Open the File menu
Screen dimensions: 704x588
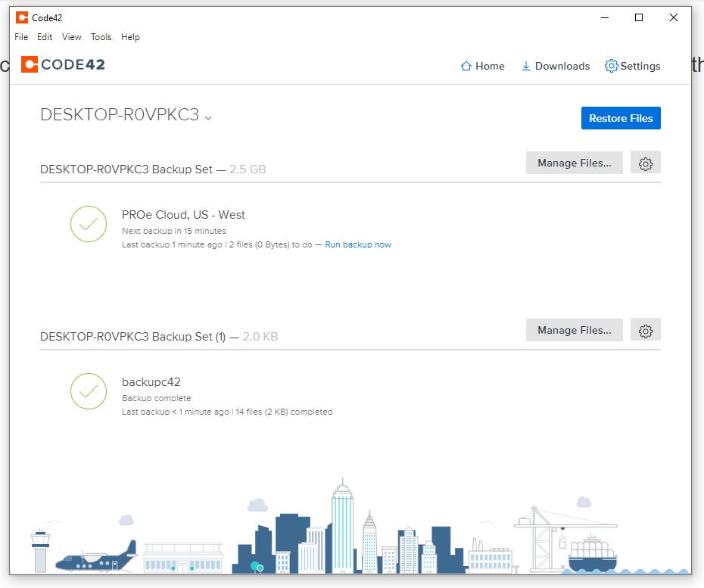pos(21,37)
